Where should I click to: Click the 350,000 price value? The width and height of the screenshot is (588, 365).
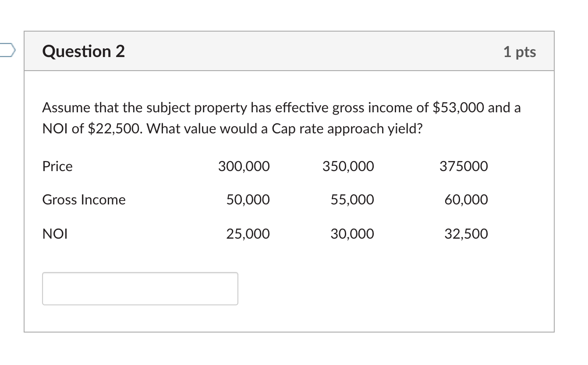348,166
